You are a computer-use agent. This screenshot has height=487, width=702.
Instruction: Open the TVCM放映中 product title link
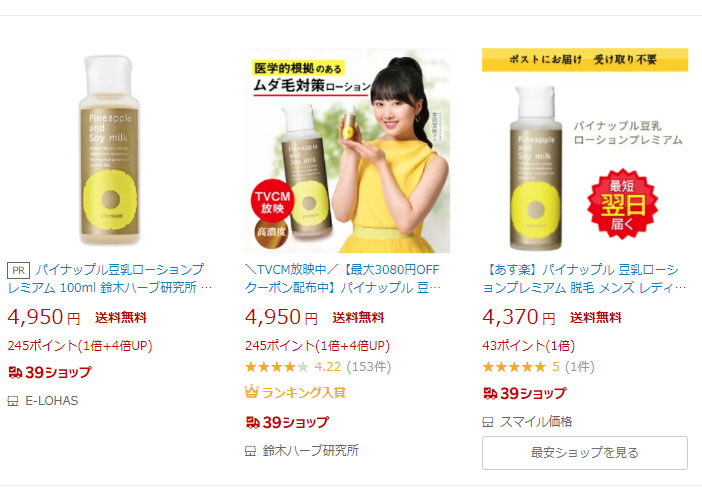click(x=342, y=278)
